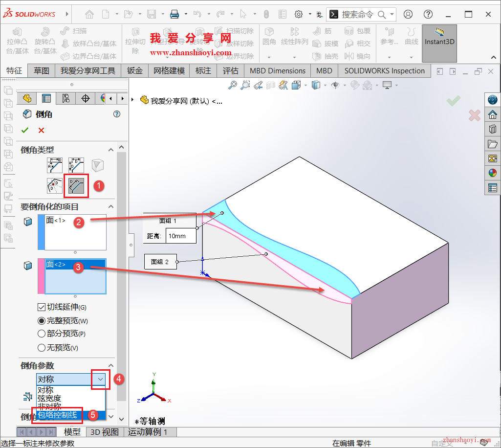This screenshot has width=501, height=448.
Task: Open Custom Properties icon in task pane
Action: tap(492, 188)
